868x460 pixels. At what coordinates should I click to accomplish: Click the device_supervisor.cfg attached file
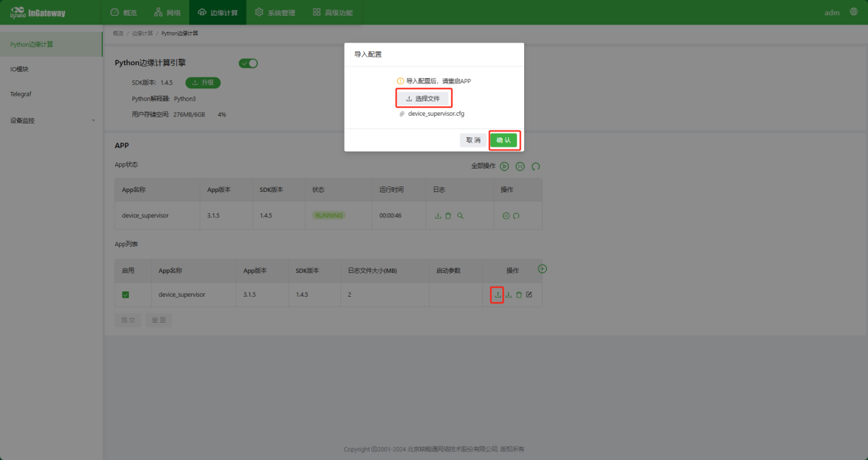(x=436, y=114)
